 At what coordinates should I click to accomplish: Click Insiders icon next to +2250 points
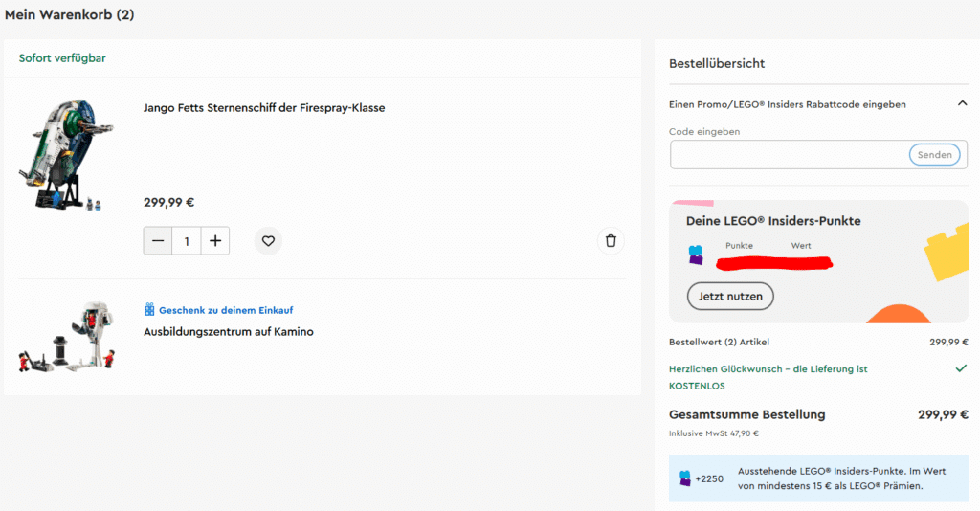pos(685,478)
